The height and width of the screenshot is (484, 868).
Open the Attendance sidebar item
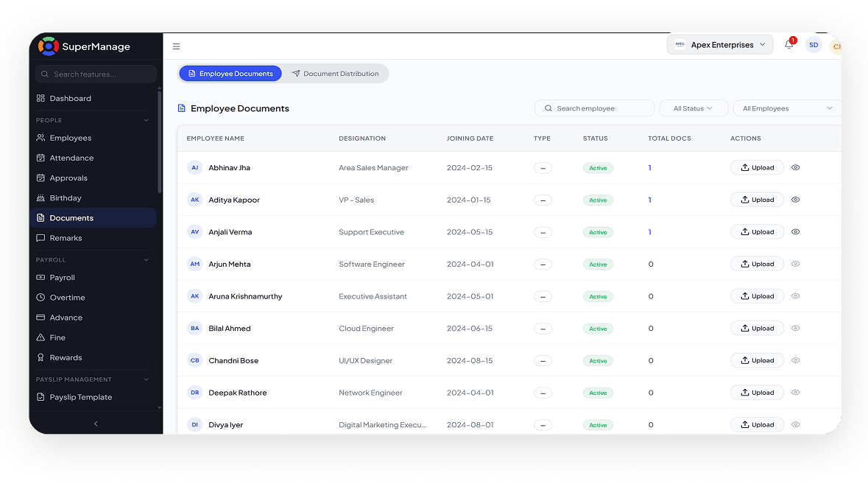tap(93, 158)
